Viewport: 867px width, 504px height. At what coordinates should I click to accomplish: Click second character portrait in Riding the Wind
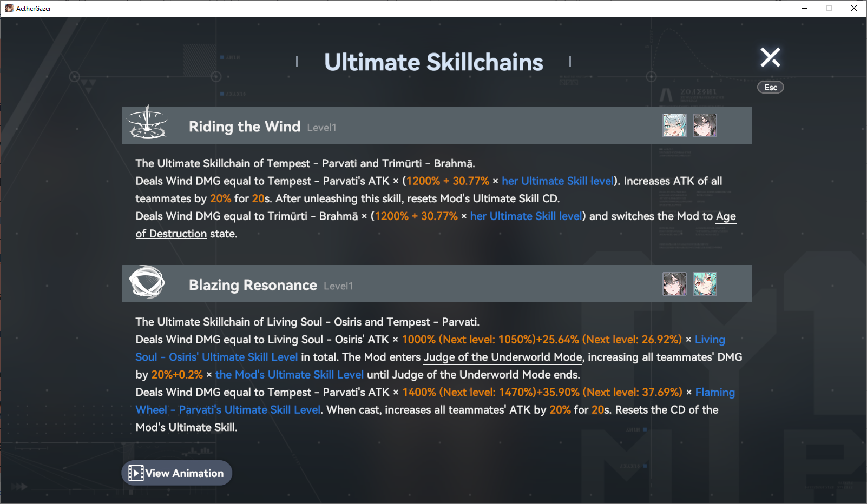point(705,125)
